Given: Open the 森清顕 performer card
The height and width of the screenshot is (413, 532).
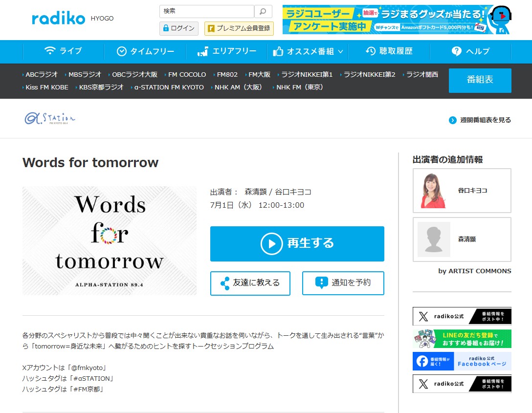Looking at the screenshot, I should click(462, 239).
